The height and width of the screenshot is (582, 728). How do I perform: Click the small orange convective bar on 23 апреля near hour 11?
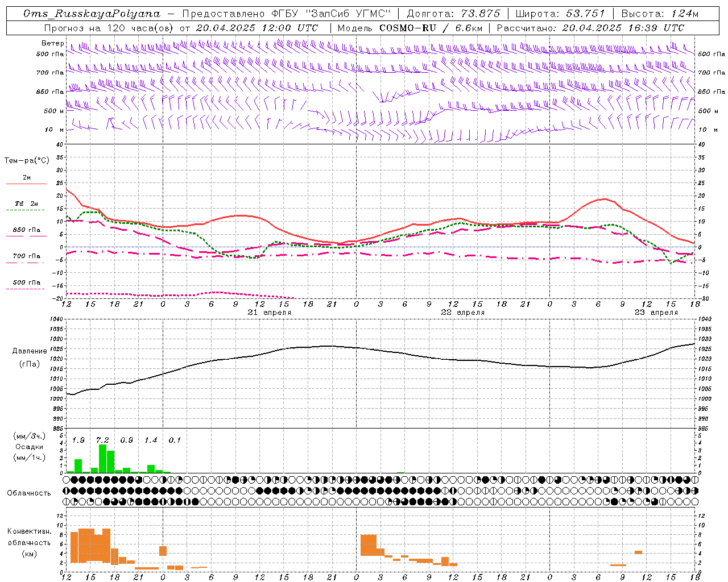coord(638,552)
